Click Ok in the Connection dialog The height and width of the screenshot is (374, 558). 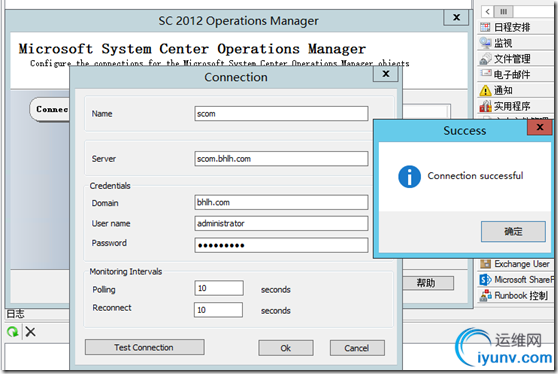[x=286, y=348]
